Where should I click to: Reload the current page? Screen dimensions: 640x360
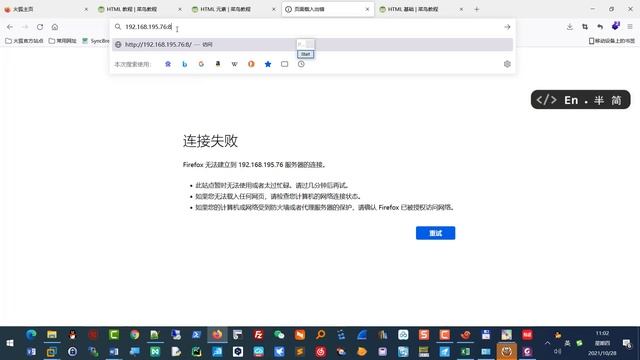(40, 27)
